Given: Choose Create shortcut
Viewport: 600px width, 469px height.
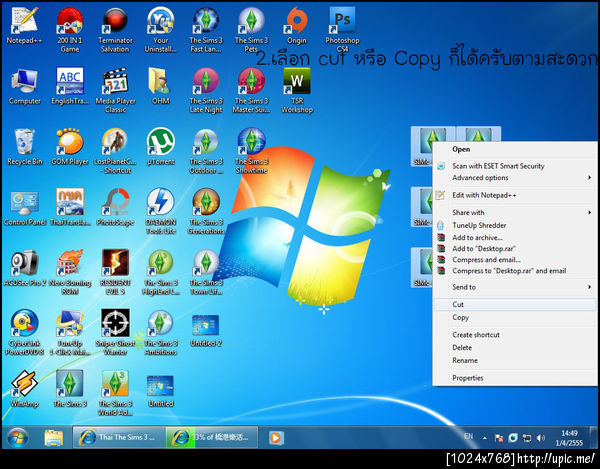Looking at the screenshot, I should (x=515, y=335).
